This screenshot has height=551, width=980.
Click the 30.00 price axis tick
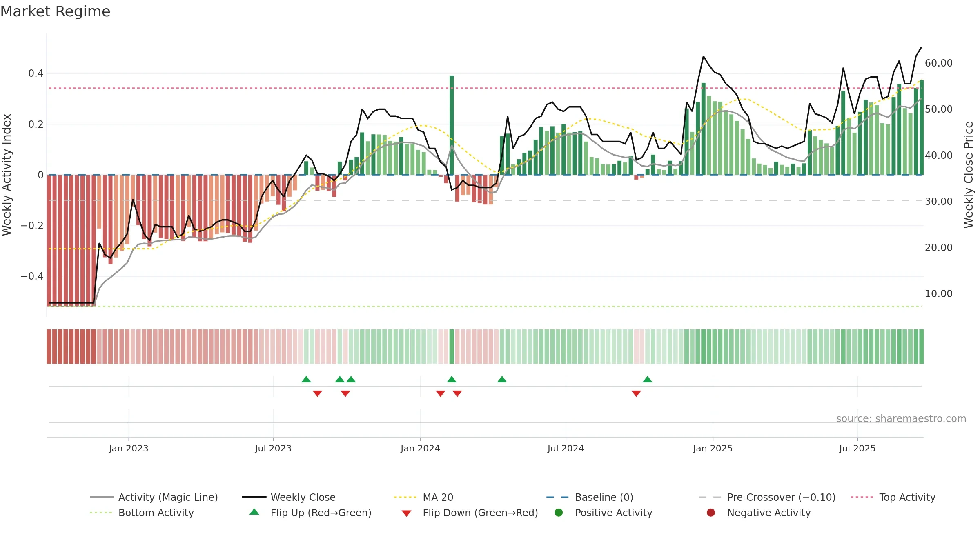point(938,202)
